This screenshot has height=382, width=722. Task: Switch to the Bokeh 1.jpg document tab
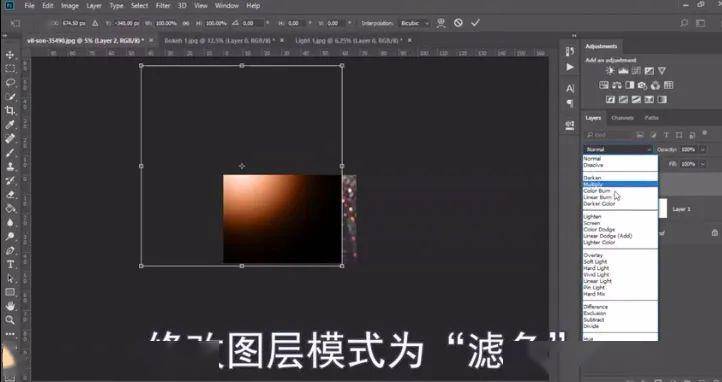click(x=220, y=41)
